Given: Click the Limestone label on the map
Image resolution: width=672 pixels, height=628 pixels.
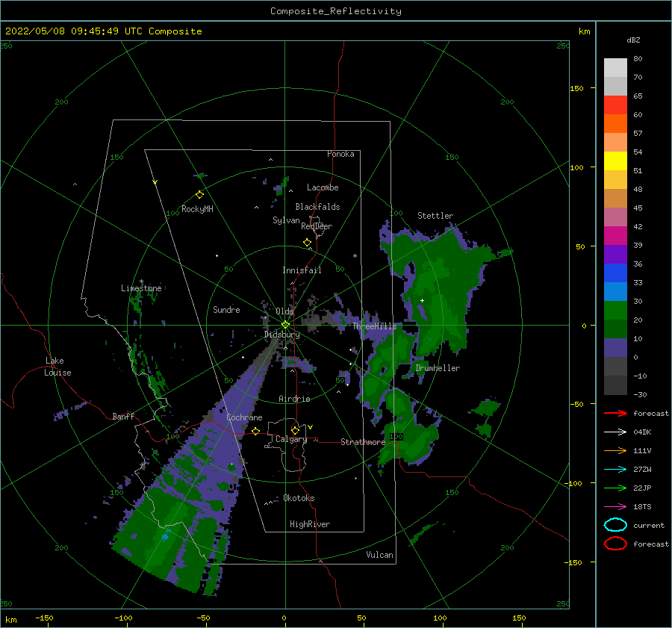Looking at the screenshot, I should click(141, 288).
